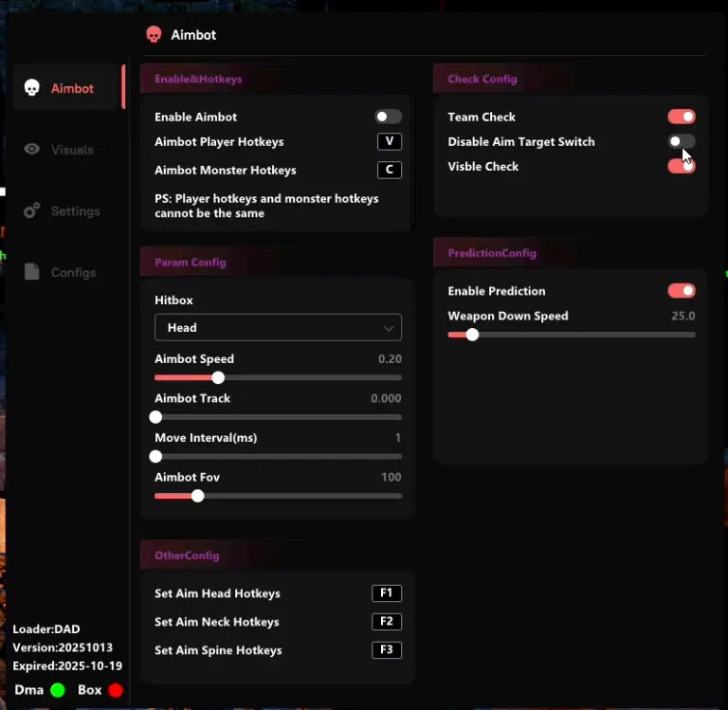Toggle the Enable Aimbot switch
The image size is (728, 710).
pyautogui.click(x=388, y=117)
